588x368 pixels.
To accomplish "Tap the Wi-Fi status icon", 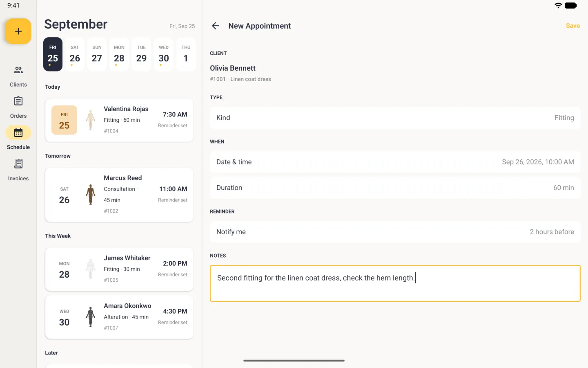I will pyautogui.click(x=558, y=5).
